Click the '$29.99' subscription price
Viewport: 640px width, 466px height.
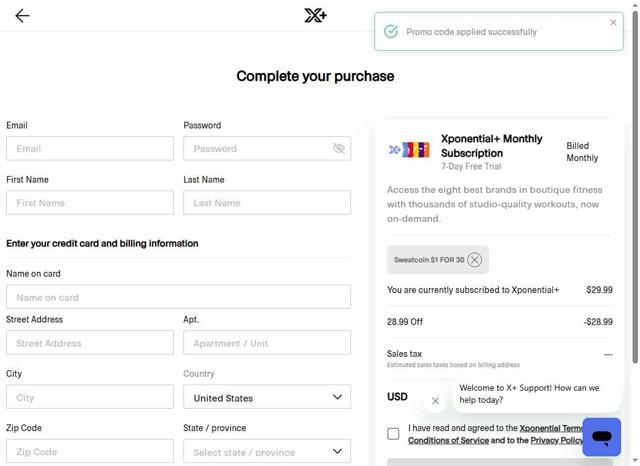(x=599, y=290)
